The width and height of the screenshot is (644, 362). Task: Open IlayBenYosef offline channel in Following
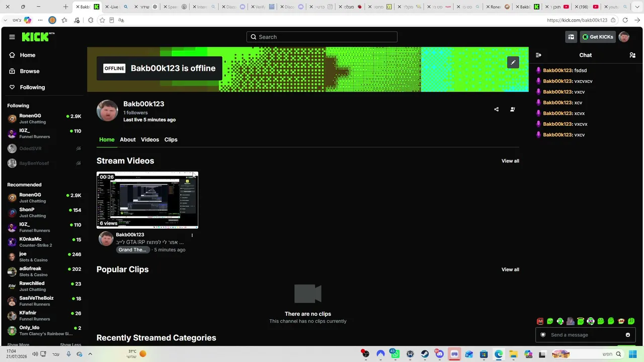click(44, 163)
